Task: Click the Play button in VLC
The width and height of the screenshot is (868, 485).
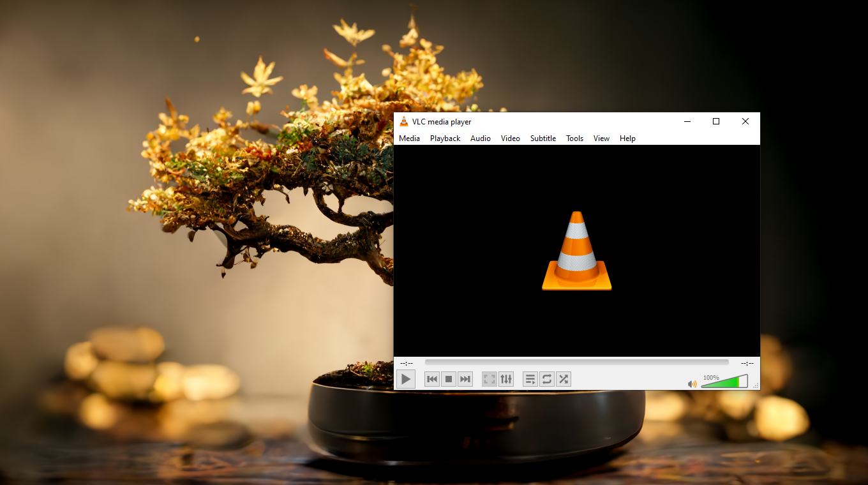Action: click(406, 379)
